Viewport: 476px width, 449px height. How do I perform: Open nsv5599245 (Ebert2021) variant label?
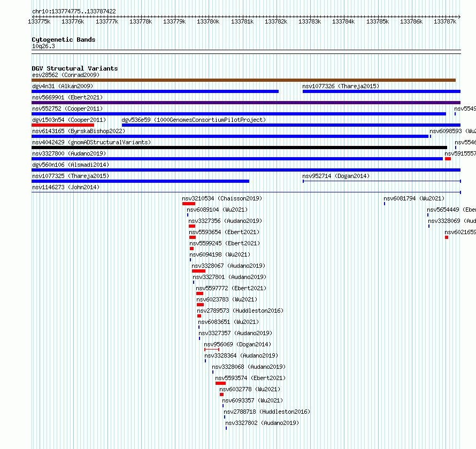pos(225,243)
